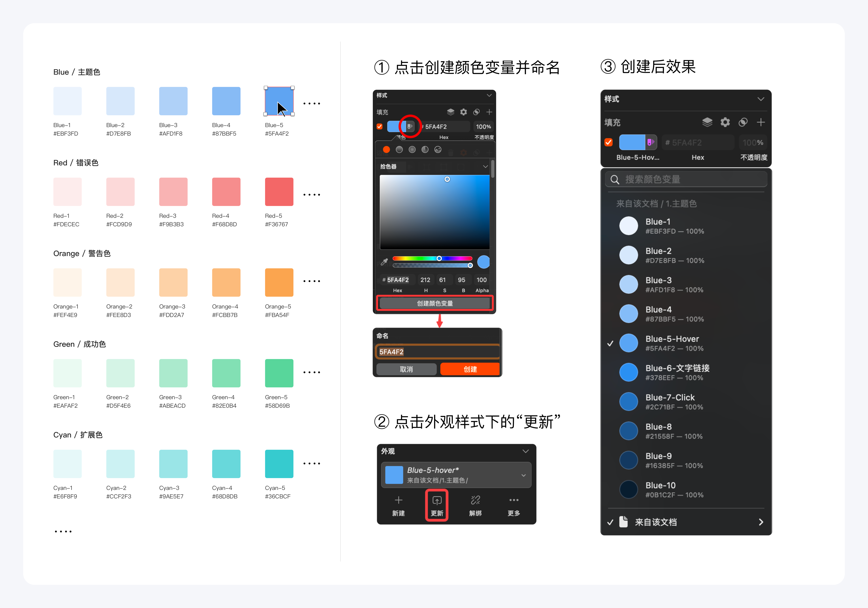Click document icon beside 来自该文档
868x608 pixels.
coord(623,522)
